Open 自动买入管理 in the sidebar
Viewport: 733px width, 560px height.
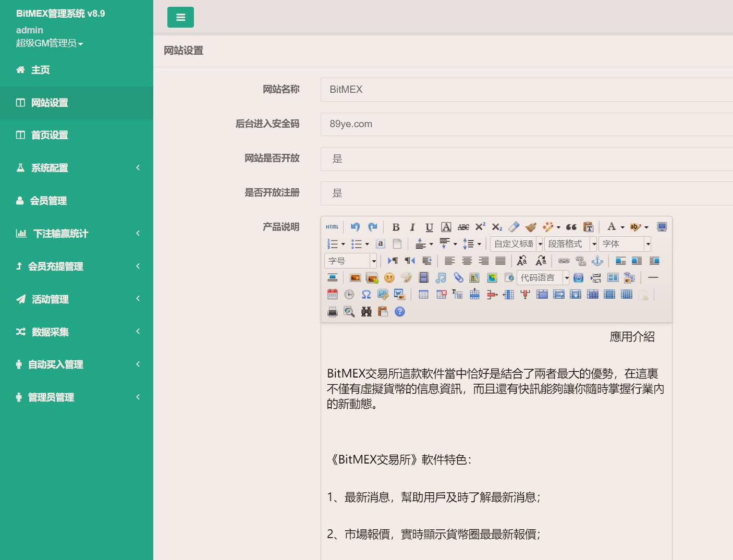click(x=77, y=364)
